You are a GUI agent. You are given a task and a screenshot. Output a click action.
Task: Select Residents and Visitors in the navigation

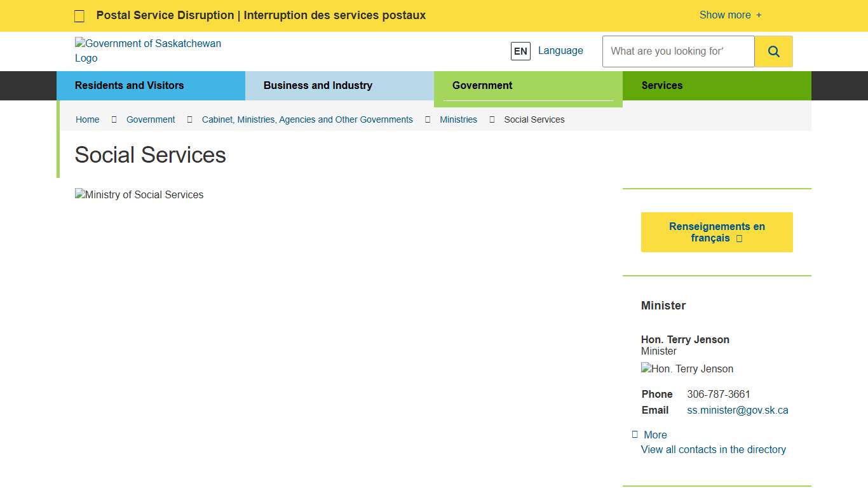click(130, 85)
